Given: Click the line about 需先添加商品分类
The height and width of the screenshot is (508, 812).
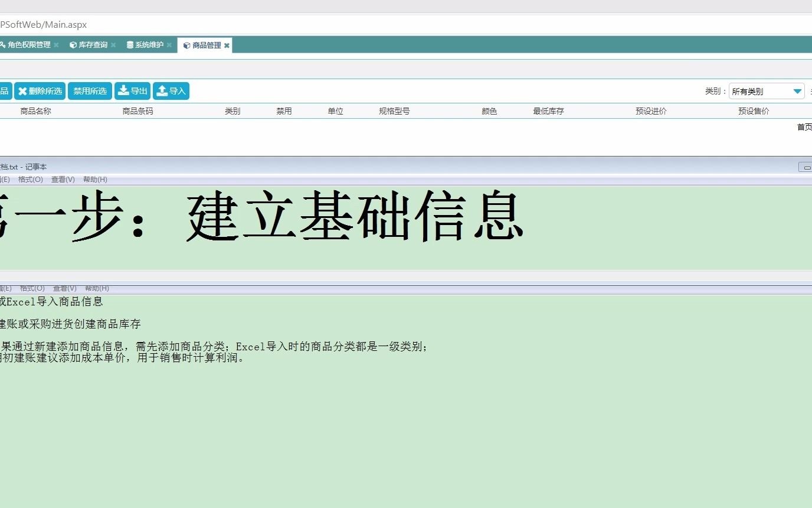Looking at the screenshot, I should coord(214,347).
